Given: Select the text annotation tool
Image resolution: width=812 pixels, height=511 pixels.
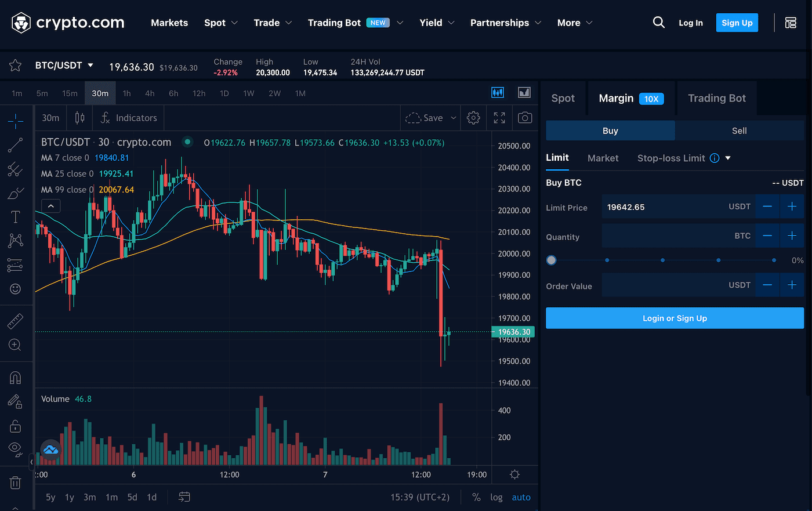Looking at the screenshot, I should click(x=16, y=217).
